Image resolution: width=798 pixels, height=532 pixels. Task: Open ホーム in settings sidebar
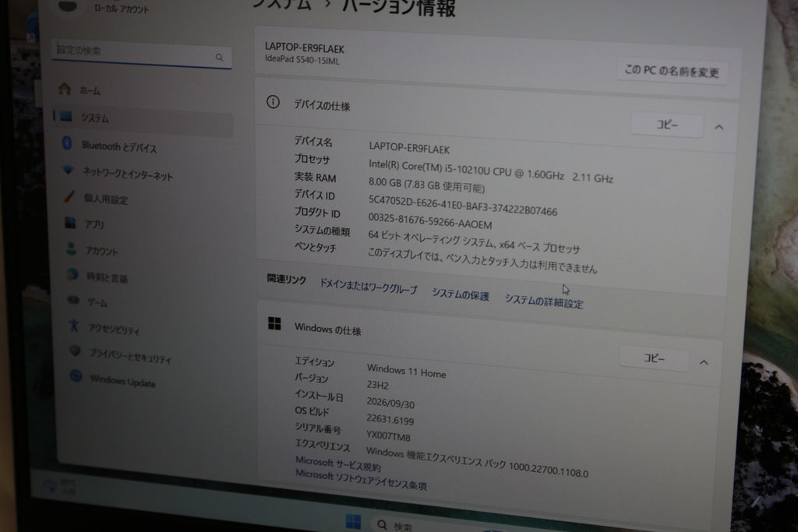coord(90,91)
